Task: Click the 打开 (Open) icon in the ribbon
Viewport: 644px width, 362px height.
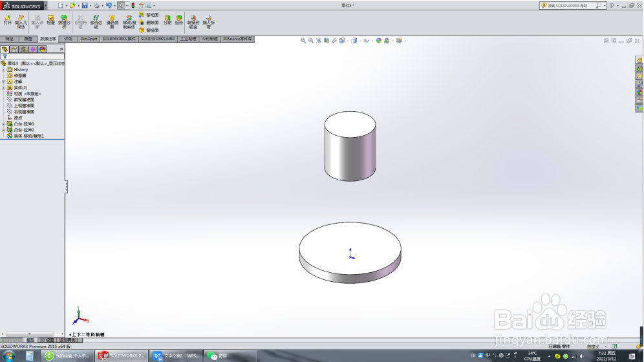Action: point(7,20)
